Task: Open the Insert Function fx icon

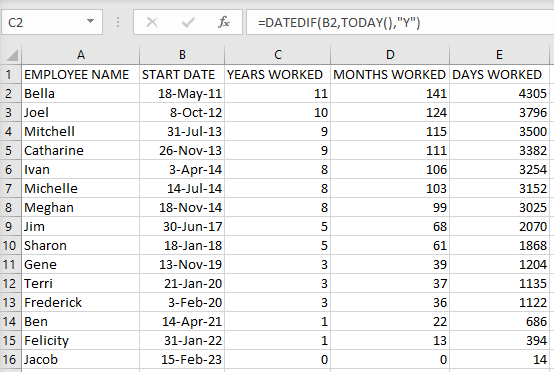Action: 224,22
